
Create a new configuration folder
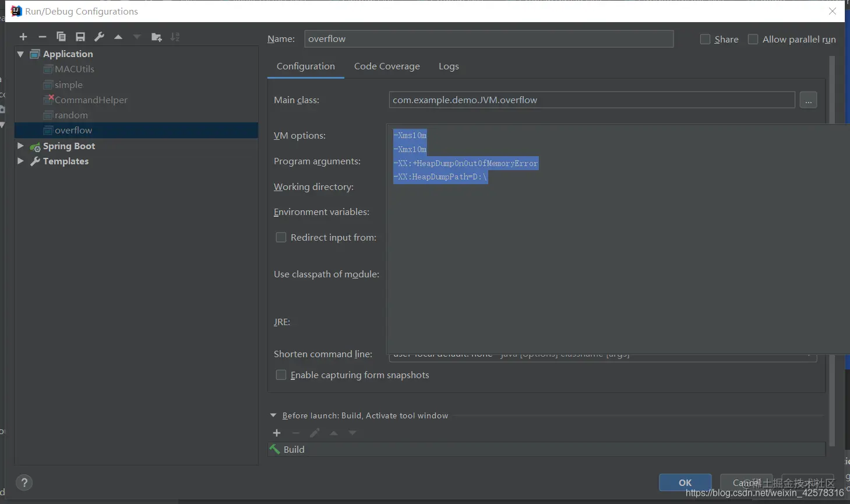[156, 37]
